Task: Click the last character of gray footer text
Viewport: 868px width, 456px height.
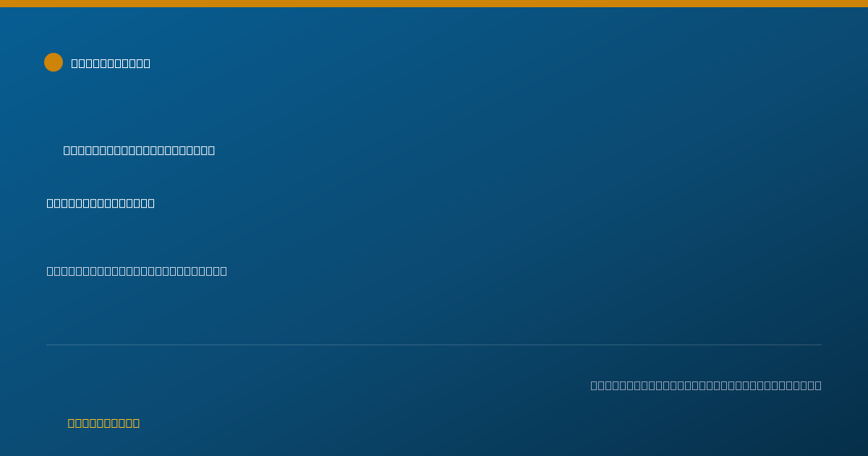Action: 818,385
